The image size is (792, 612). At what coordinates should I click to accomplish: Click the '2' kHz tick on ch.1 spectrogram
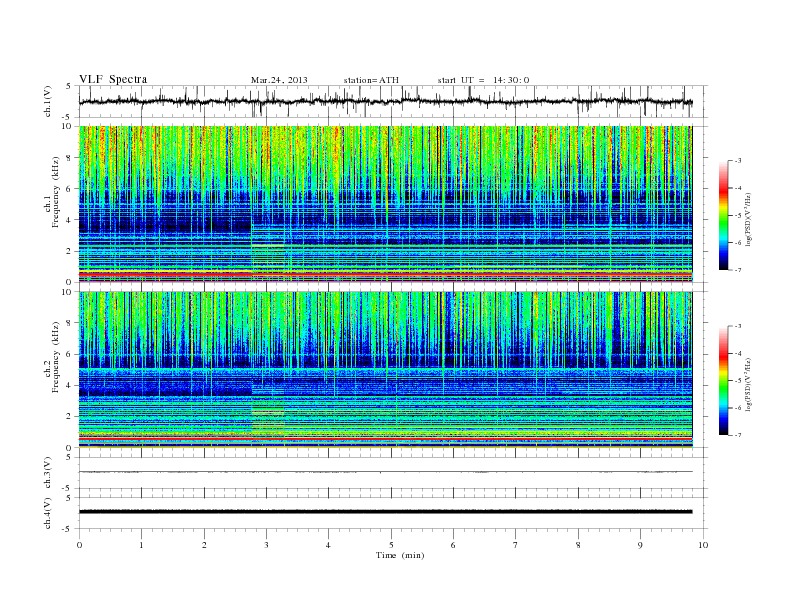[x=69, y=251]
